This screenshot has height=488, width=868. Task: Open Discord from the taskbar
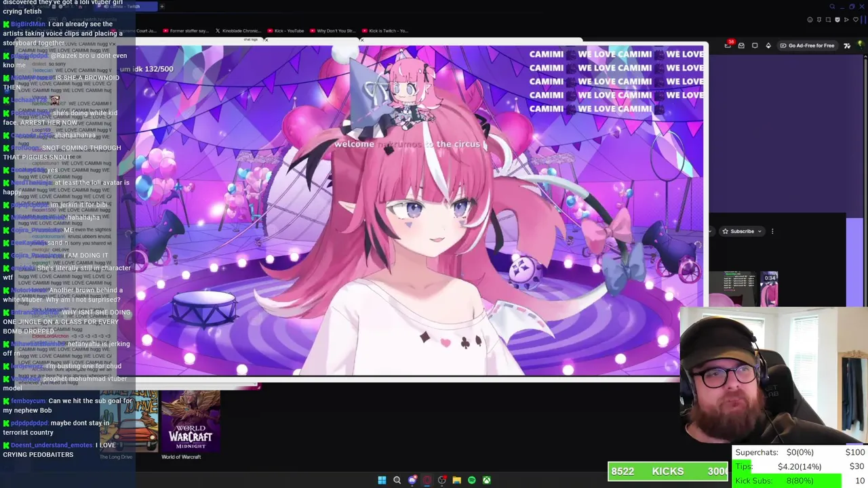tap(412, 481)
